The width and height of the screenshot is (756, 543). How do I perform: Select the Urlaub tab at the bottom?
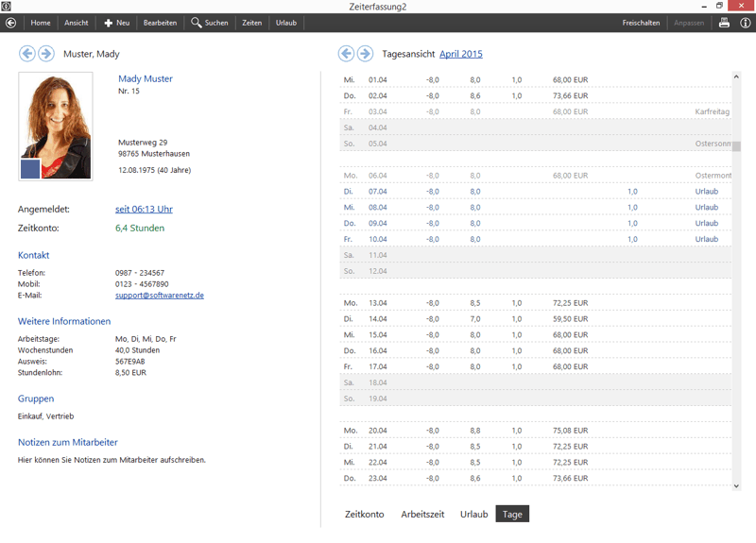[x=473, y=515]
